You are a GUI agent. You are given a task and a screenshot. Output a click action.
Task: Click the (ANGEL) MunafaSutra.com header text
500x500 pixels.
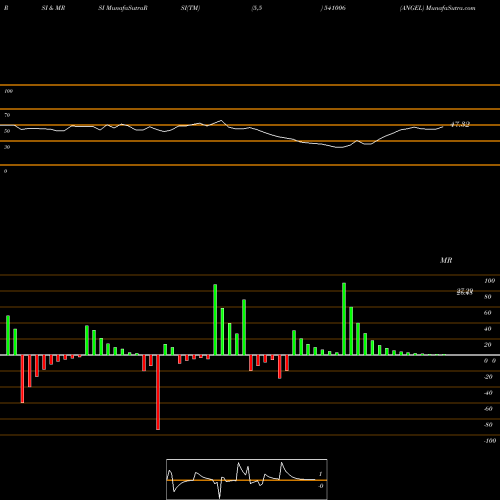pos(438,8)
